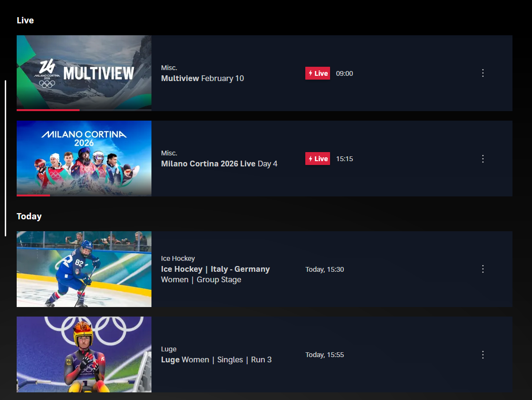The width and height of the screenshot is (532, 400).
Task: Open Luge Women | Singles | Run 3
Action: (216, 359)
